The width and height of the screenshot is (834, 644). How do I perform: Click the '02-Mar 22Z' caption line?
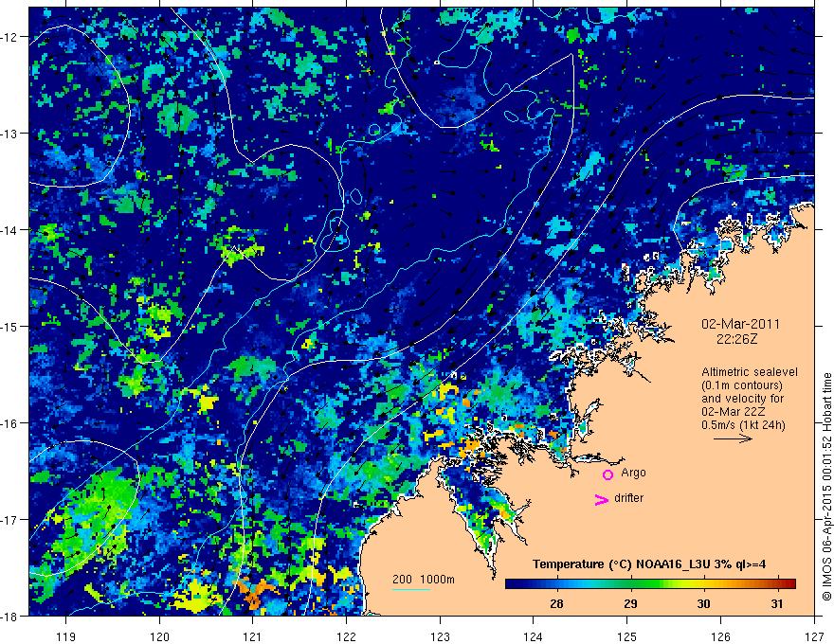click(x=734, y=412)
